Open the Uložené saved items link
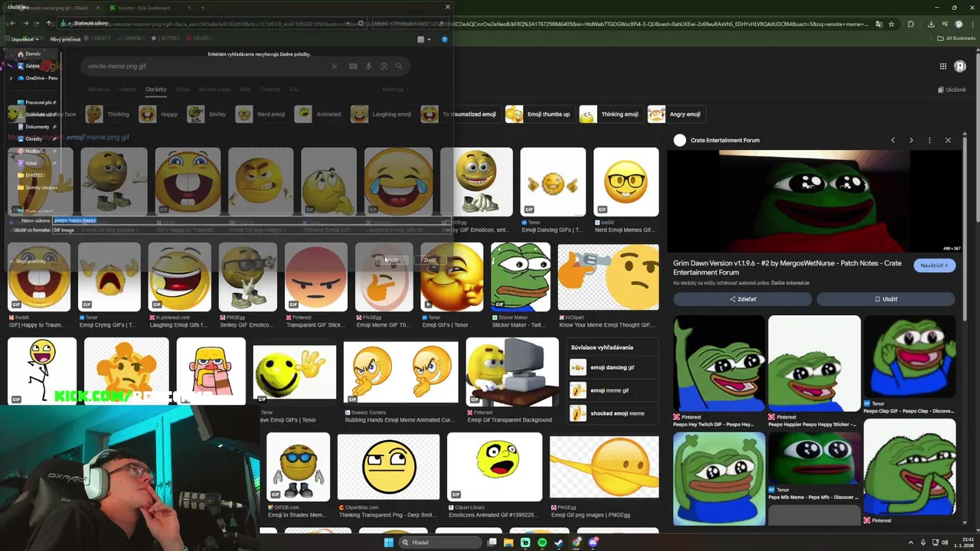980x551 pixels. pyautogui.click(x=952, y=90)
